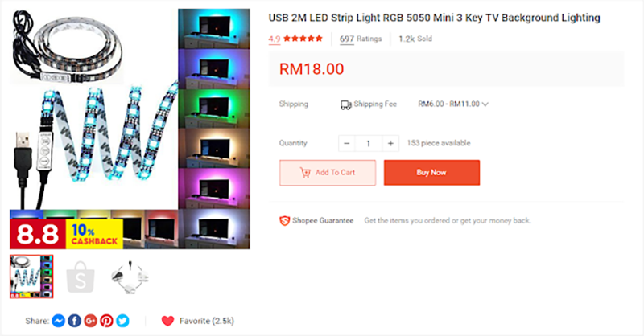Click the quantity number input field

click(x=369, y=143)
